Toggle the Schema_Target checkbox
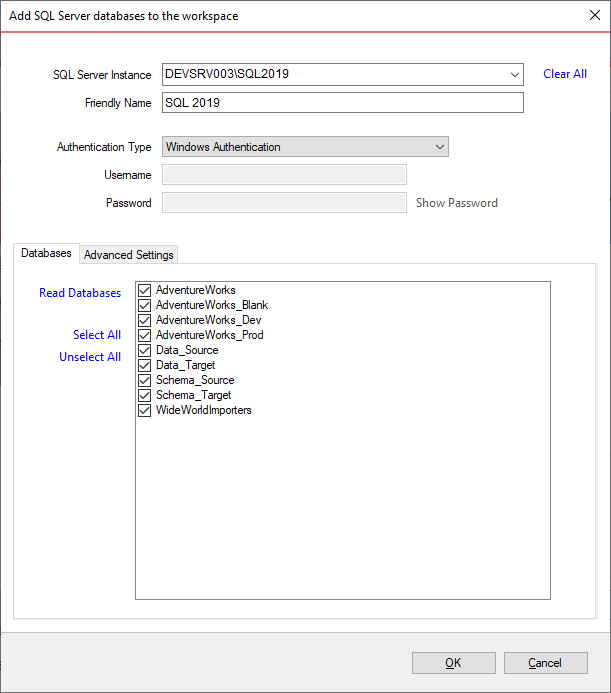Image resolution: width=611 pixels, height=693 pixels. coord(145,396)
